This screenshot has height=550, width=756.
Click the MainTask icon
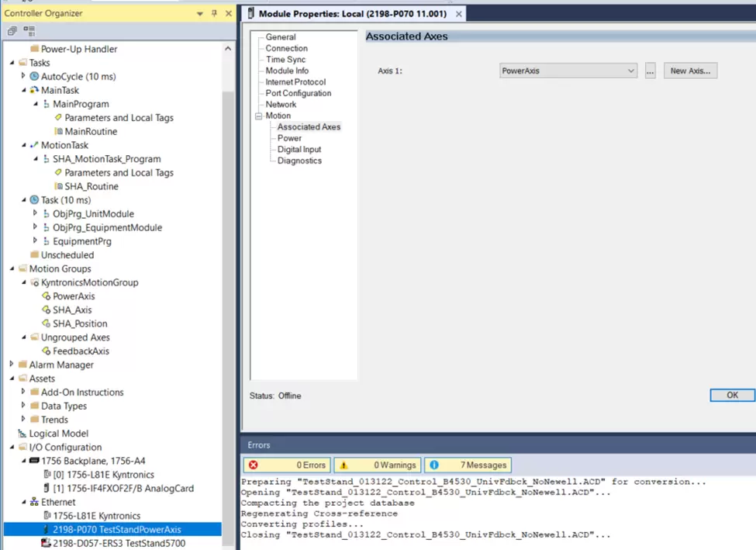(34, 90)
